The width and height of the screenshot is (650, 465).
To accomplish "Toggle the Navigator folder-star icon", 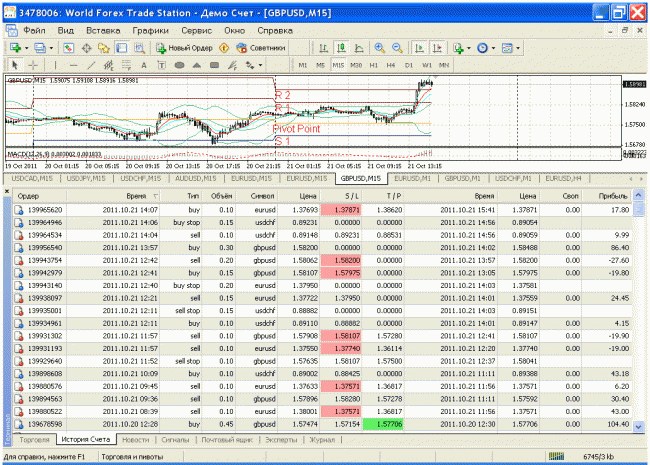I will 104,48.
